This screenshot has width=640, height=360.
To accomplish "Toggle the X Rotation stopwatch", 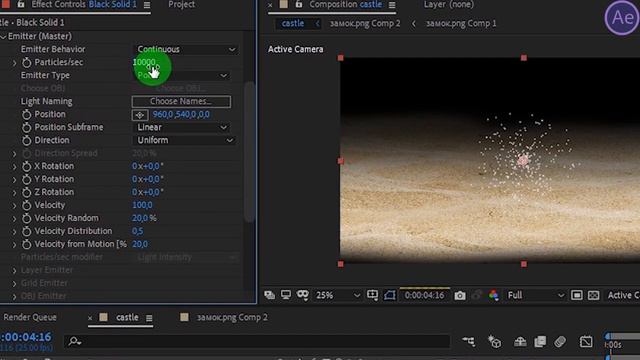I will point(27,167).
